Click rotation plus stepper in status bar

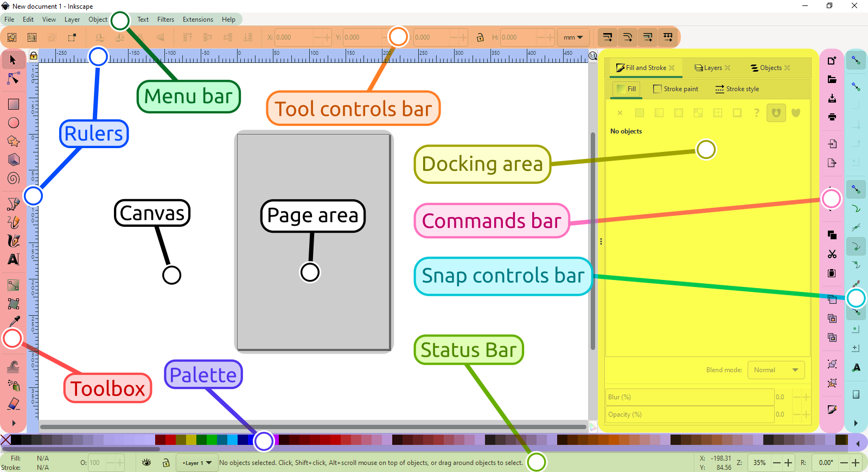coord(856,463)
